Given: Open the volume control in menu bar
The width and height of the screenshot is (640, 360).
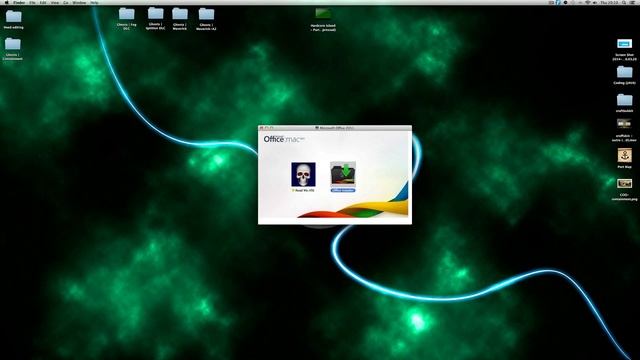Looking at the screenshot, I should (595, 2).
